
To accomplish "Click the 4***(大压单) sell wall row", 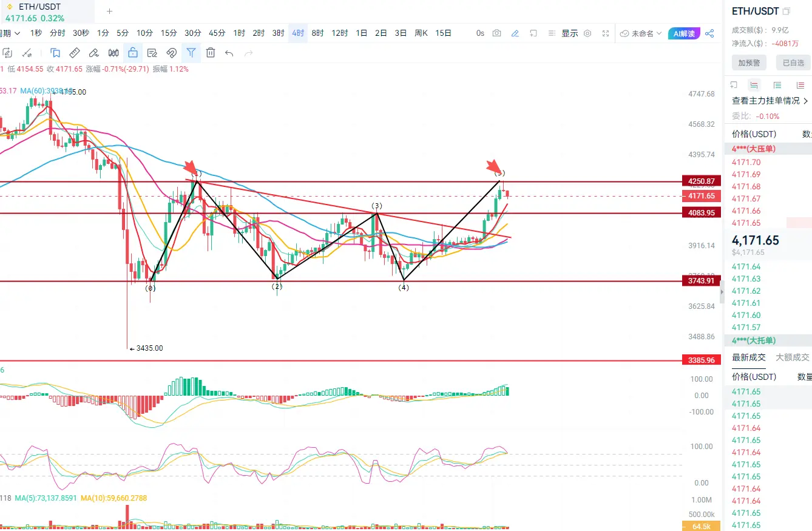I will point(768,149).
